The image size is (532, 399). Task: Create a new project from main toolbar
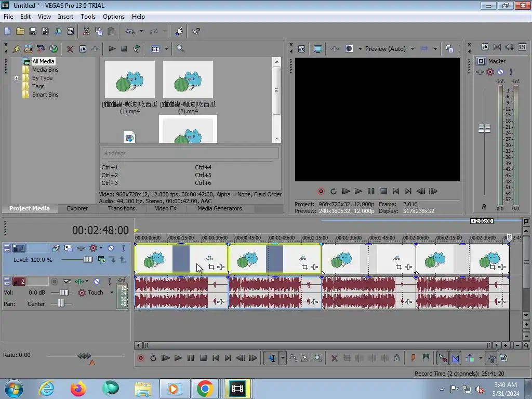7,31
